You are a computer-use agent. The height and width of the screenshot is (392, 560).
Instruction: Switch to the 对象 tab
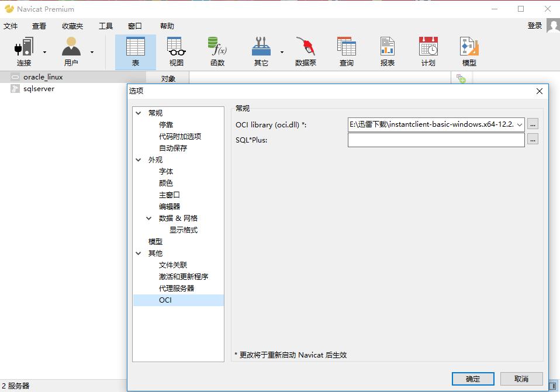coord(168,78)
